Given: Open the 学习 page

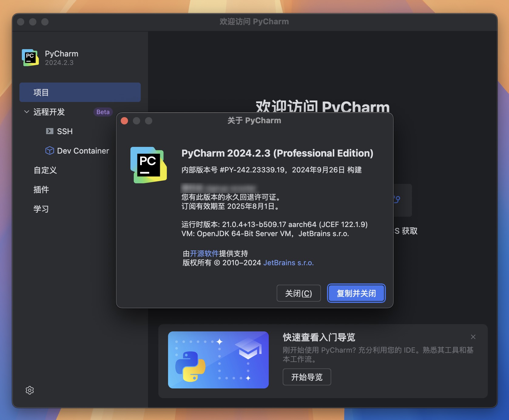Looking at the screenshot, I should click(41, 209).
